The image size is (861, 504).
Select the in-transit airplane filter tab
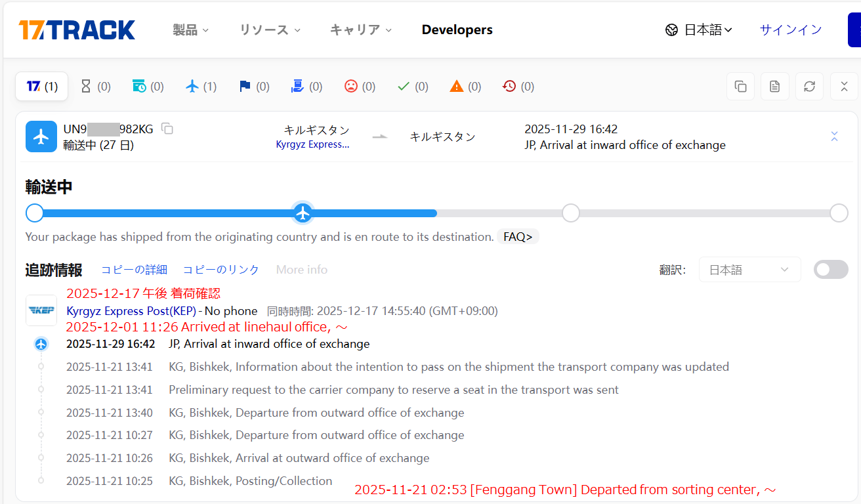(201, 87)
